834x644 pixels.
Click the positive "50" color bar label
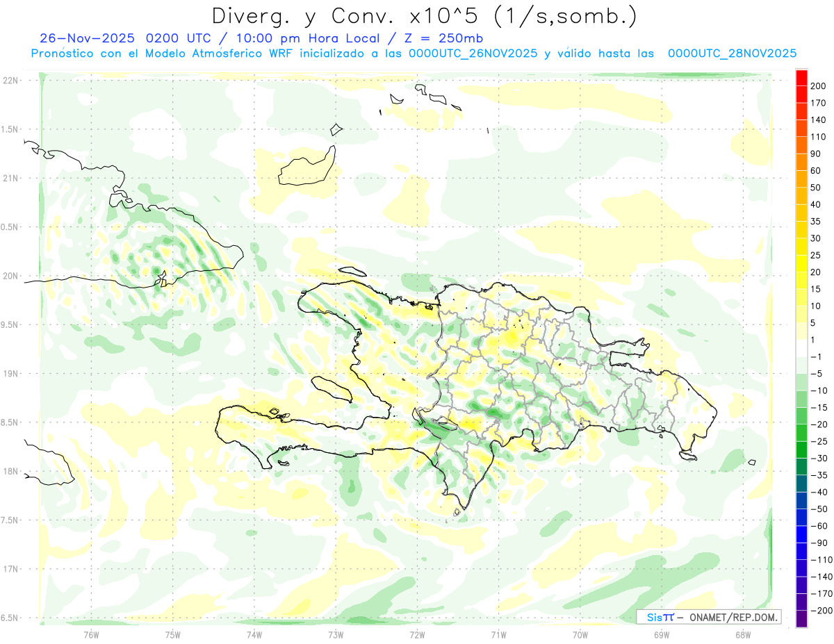[817, 188]
